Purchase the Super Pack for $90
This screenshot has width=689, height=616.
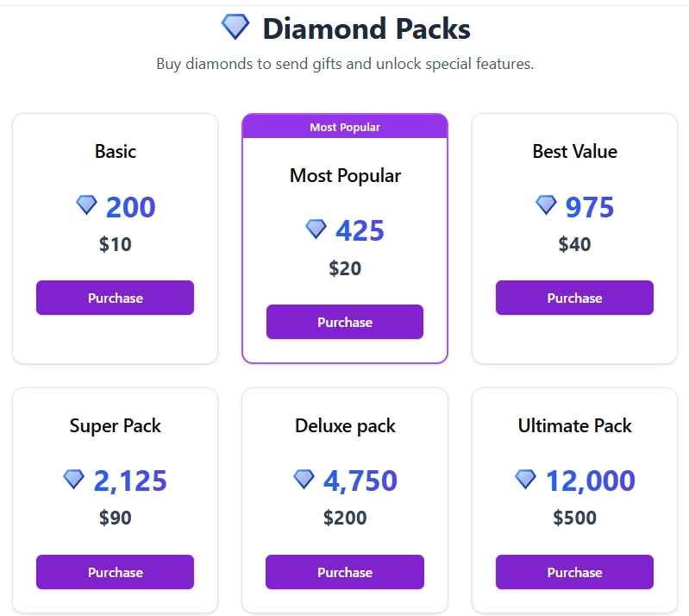(x=116, y=572)
